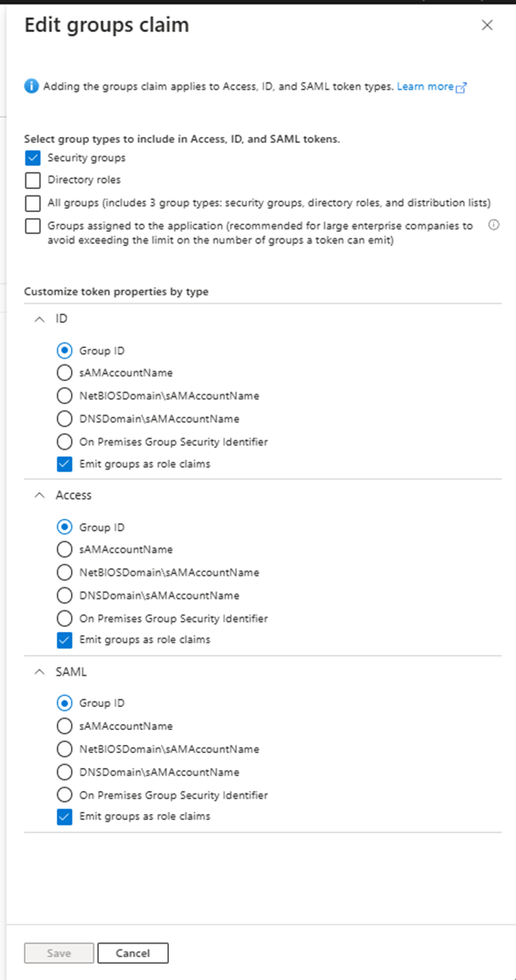Click the Save button
This screenshot has width=516, height=980.
[x=59, y=953]
